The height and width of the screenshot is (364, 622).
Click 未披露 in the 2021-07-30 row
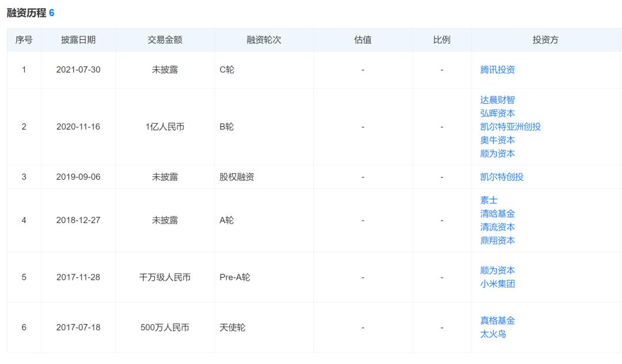pos(165,70)
